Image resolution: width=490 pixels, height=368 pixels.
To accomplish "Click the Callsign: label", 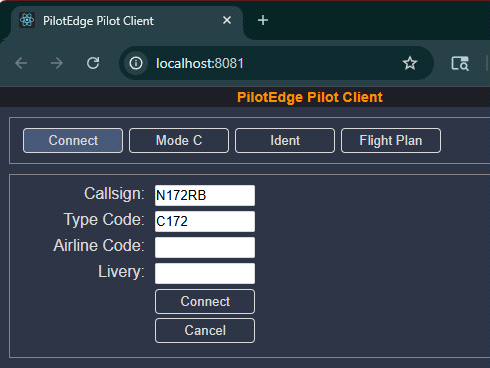I will pyautogui.click(x=114, y=194).
